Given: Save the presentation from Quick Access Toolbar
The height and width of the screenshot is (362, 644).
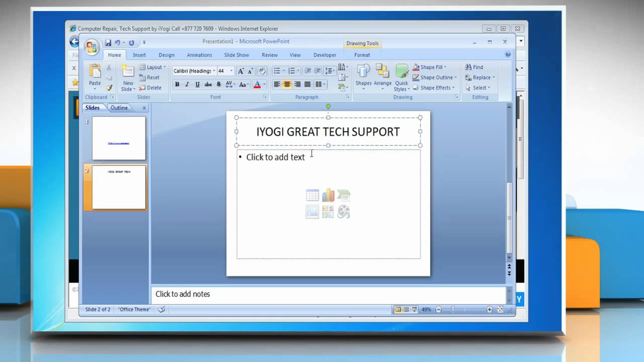Looking at the screenshot, I should pyautogui.click(x=108, y=43).
